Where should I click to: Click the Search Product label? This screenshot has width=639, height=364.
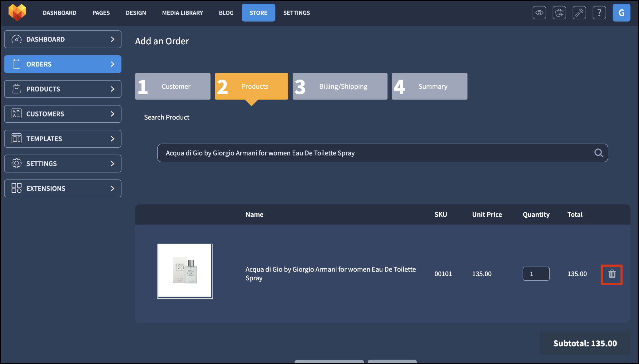coord(166,117)
